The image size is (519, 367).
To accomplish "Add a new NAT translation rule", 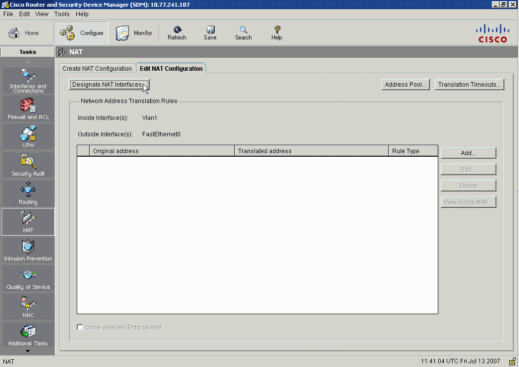I will (468, 153).
